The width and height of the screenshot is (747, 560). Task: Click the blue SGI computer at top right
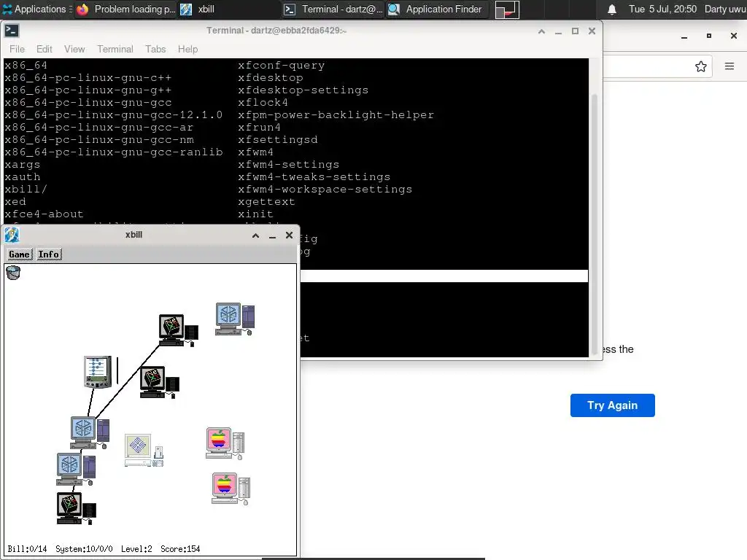click(235, 319)
